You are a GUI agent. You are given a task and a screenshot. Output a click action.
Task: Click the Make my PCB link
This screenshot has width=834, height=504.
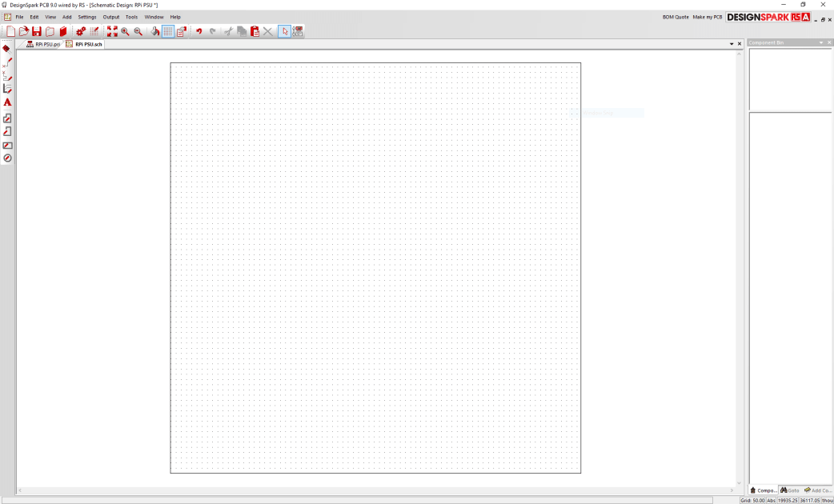pos(708,17)
